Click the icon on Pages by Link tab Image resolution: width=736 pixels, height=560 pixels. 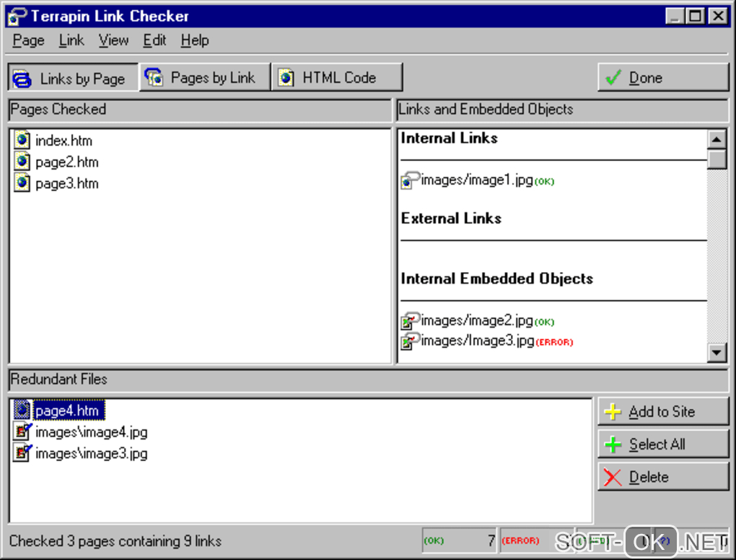click(154, 76)
